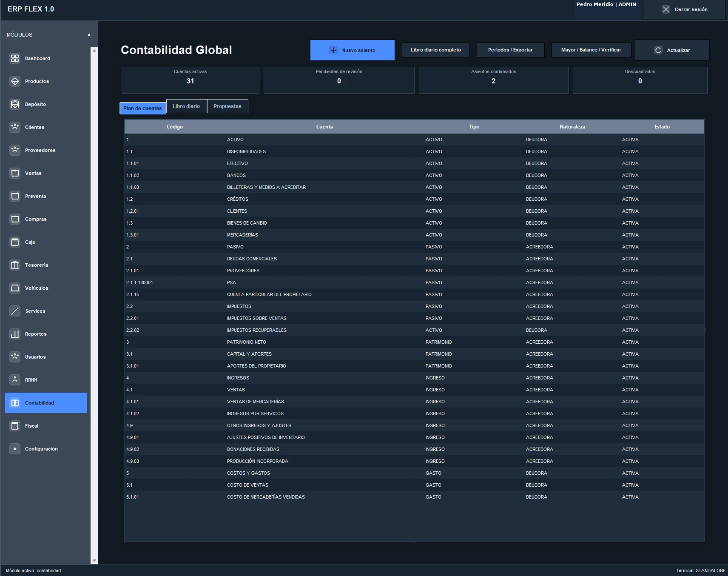Open the Reportes chart icon
Viewport: 728px width, 576px height.
coord(15,334)
